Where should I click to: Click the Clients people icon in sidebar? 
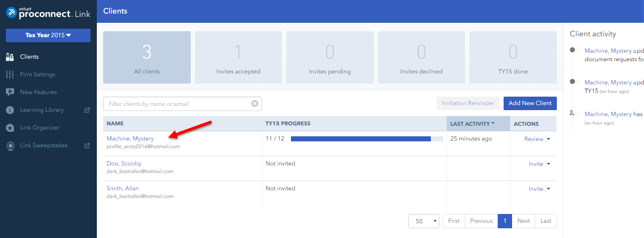point(10,57)
